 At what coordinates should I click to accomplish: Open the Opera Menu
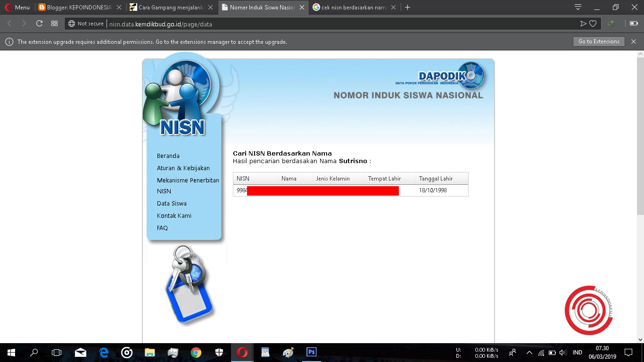click(17, 7)
